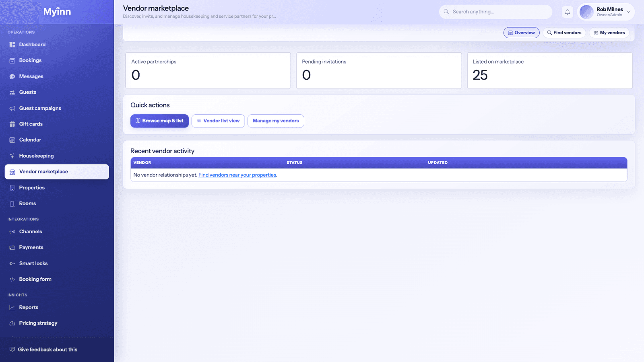Click the Manage my vendors button
The height and width of the screenshot is (362, 644).
pos(276,121)
